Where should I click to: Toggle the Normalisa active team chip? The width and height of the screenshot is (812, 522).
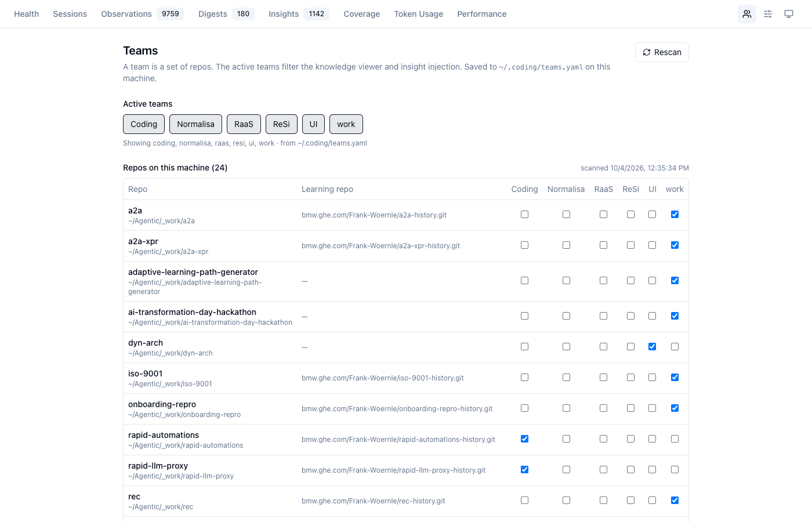195,124
